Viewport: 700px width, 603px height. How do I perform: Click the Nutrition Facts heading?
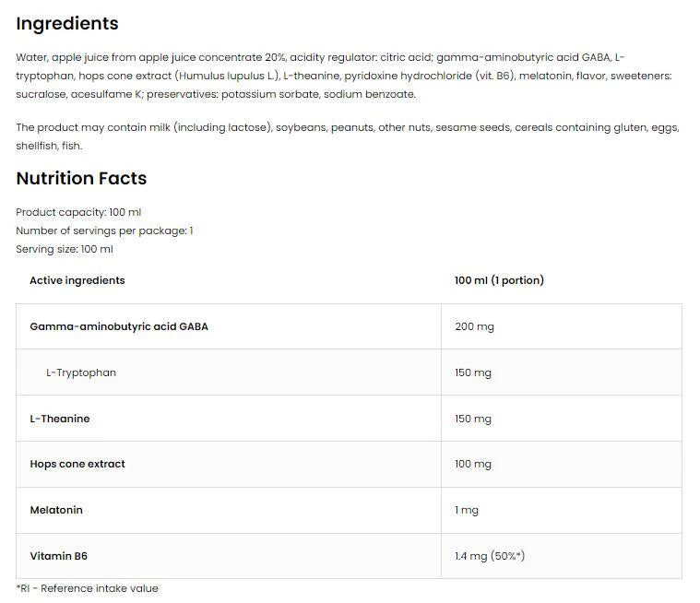click(81, 178)
